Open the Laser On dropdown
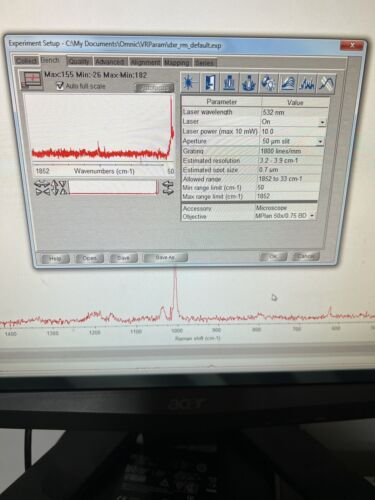The width and height of the screenshot is (375, 500). tap(322, 122)
